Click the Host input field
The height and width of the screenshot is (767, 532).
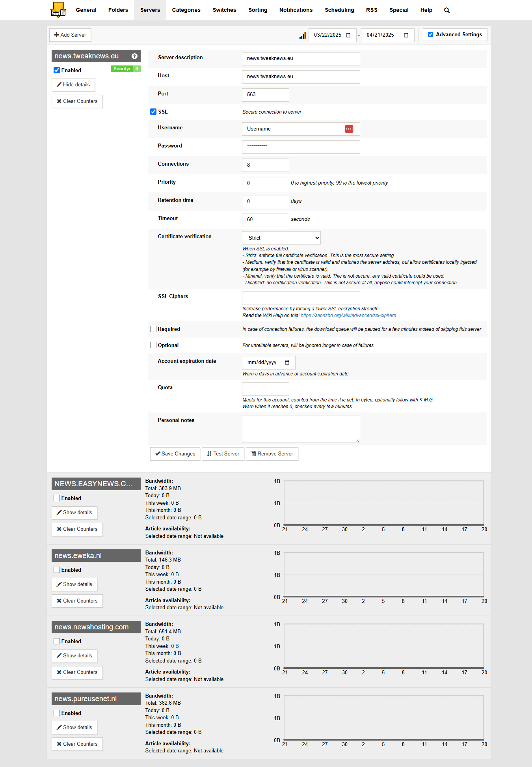coord(301,77)
